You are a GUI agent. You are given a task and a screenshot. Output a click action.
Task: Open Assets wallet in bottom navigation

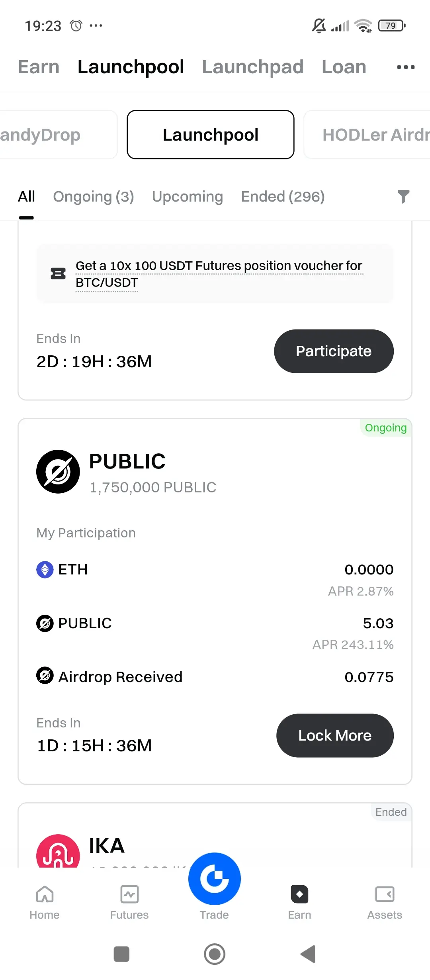click(385, 903)
